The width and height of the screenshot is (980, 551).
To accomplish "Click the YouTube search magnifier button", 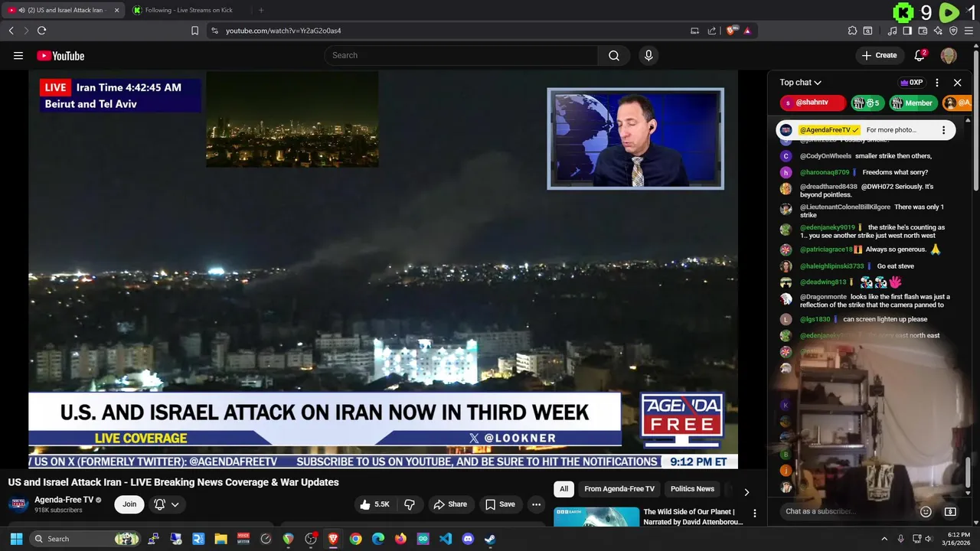I will (614, 55).
